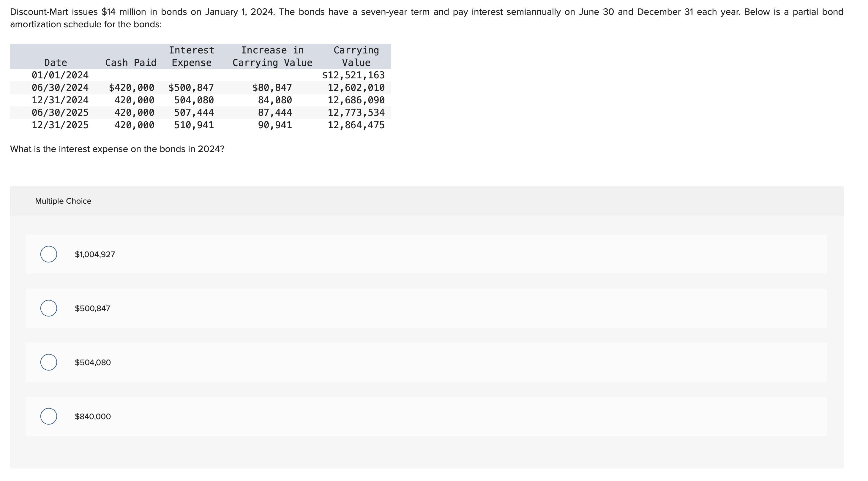Screen dimensions: 868x481
Task: Click the $504,080 answer text
Action: coord(92,363)
